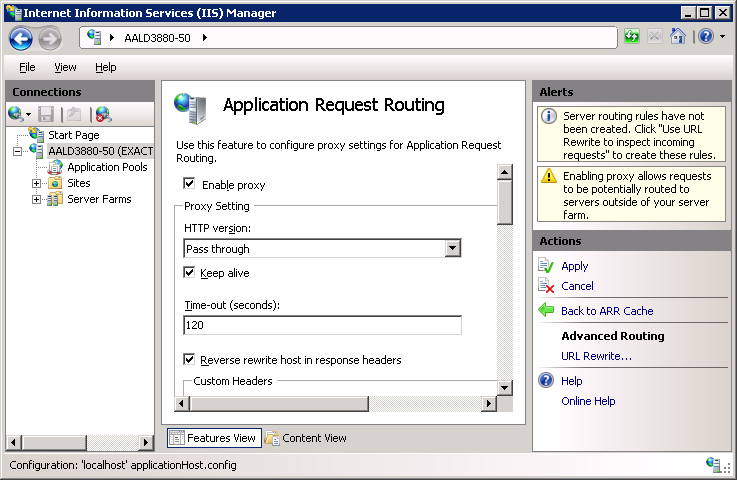Click the Server Farms icon
737x480 pixels.
[x=55, y=199]
